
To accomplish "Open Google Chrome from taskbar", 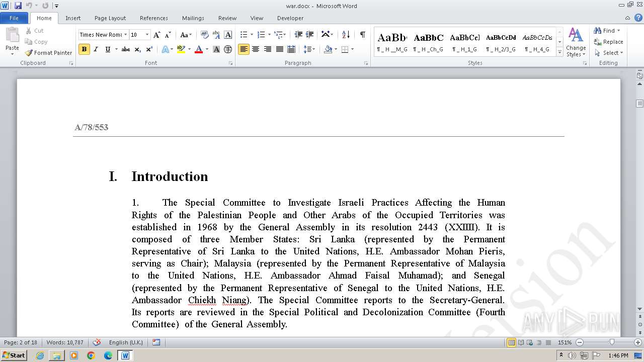I will (x=91, y=355).
